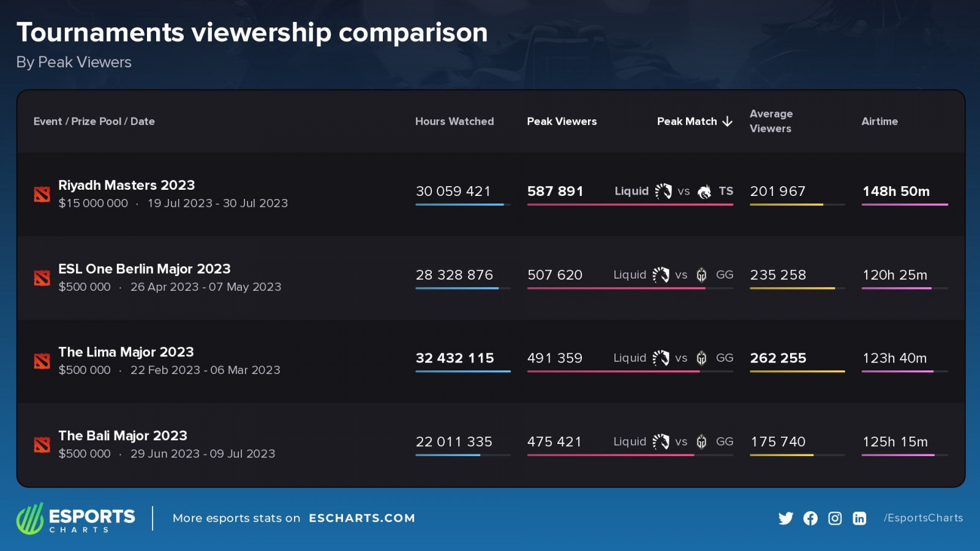Sort by the Average Viewers column header
The image size is (980, 551).
pyautogui.click(x=771, y=121)
